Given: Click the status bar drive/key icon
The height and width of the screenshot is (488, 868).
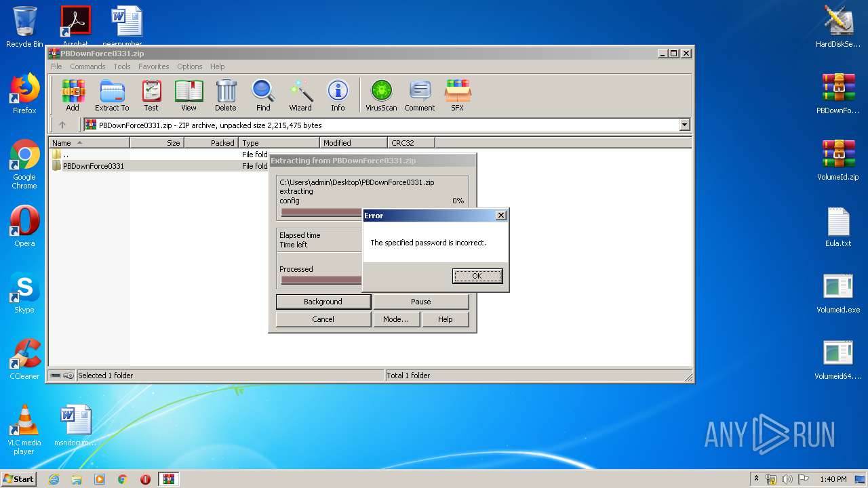Looking at the screenshot, I should coord(62,375).
